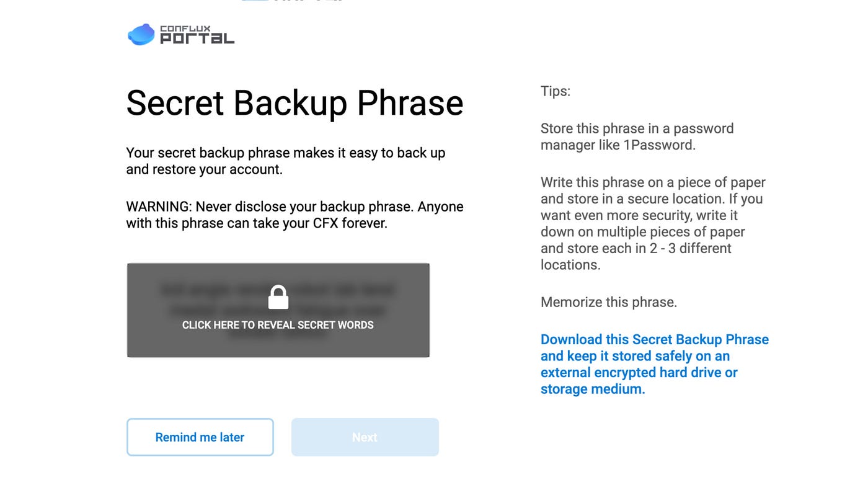Screen dimensions: 868x490
Task: Click the PORTAL wordmark text
Action: pyautogui.click(x=197, y=38)
